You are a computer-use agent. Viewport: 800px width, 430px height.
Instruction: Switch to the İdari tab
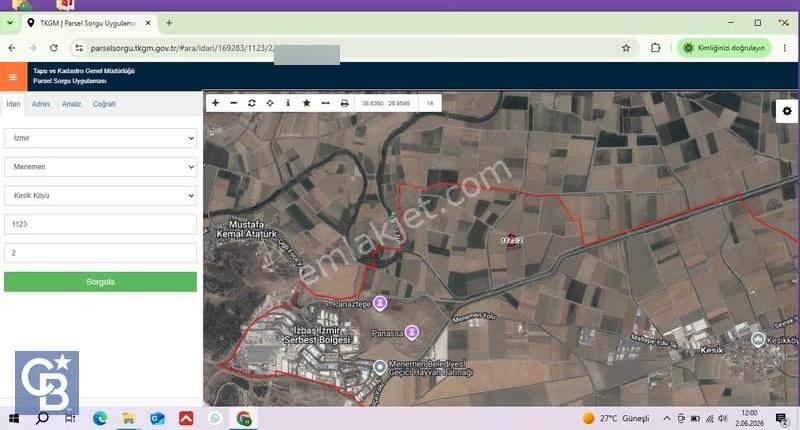pos(13,104)
